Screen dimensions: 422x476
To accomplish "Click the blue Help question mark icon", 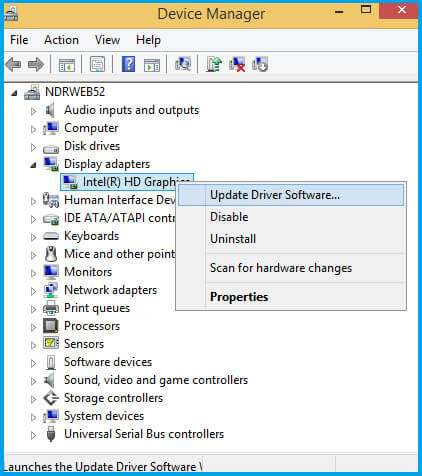I will pyautogui.click(x=128, y=64).
